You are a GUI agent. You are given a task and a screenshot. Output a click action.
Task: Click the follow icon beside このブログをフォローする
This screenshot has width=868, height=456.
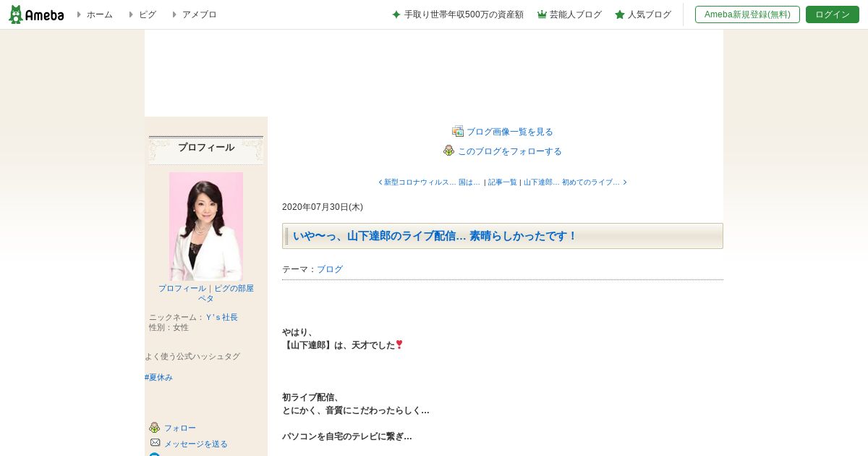pos(449,151)
